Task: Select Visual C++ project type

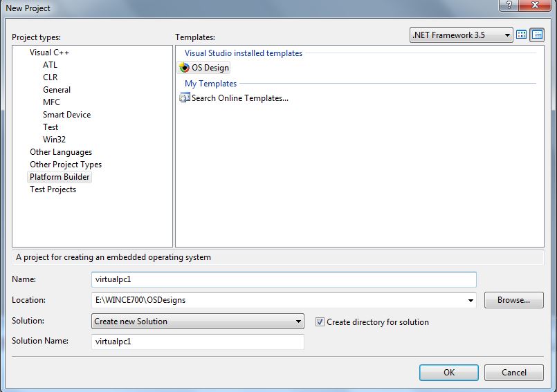Action: point(49,53)
